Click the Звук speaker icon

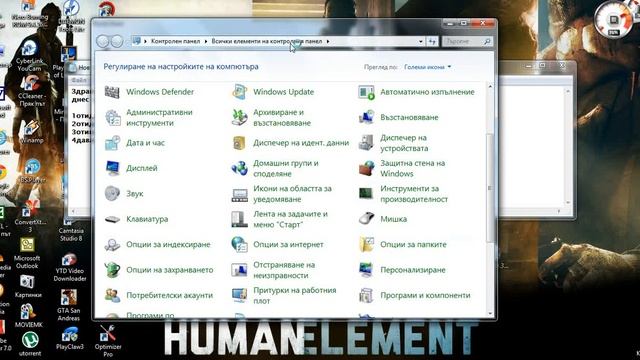click(x=112, y=193)
